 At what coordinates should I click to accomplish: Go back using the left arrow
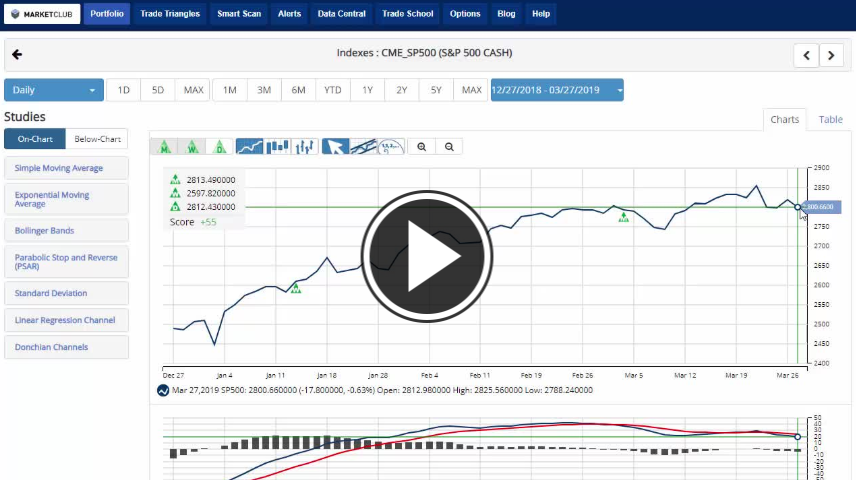(17, 54)
